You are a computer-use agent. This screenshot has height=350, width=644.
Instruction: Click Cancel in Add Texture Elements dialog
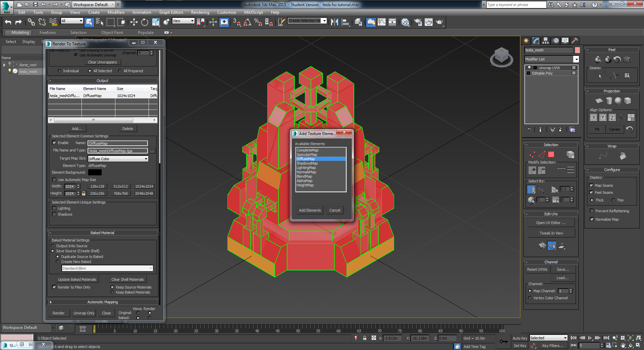(x=335, y=210)
